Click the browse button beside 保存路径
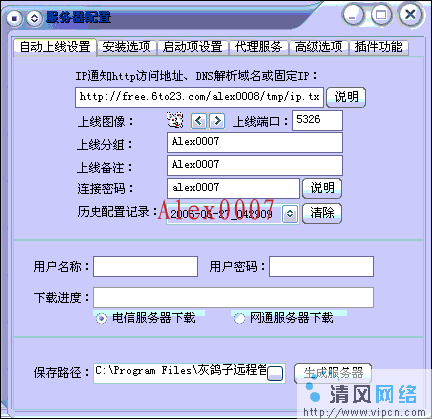The image size is (432, 419). pos(275,374)
